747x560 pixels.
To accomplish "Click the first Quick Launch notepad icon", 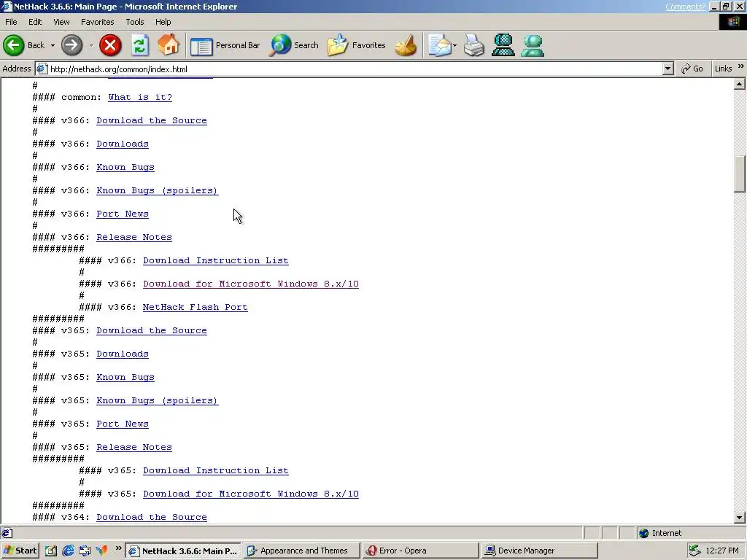I will tap(51, 551).
